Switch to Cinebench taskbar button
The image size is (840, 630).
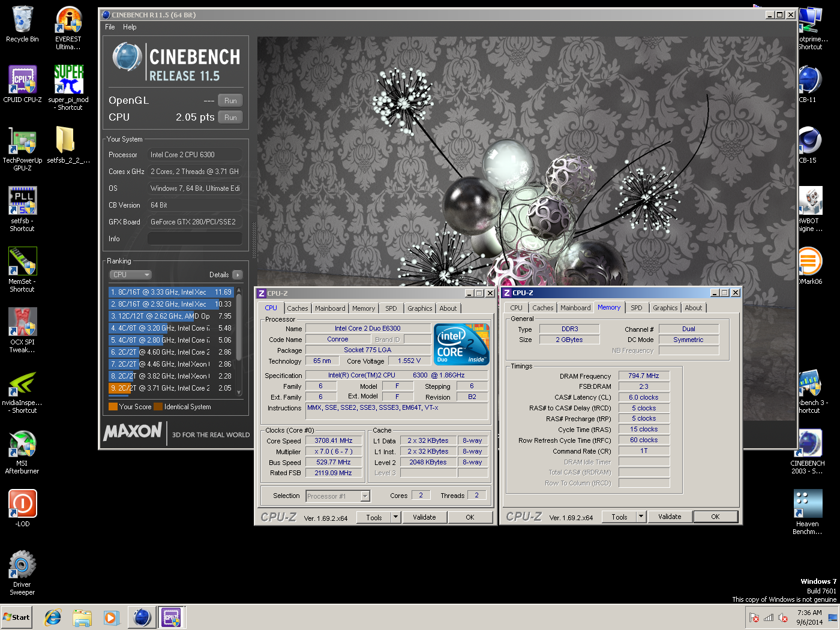[x=142, y=617]
